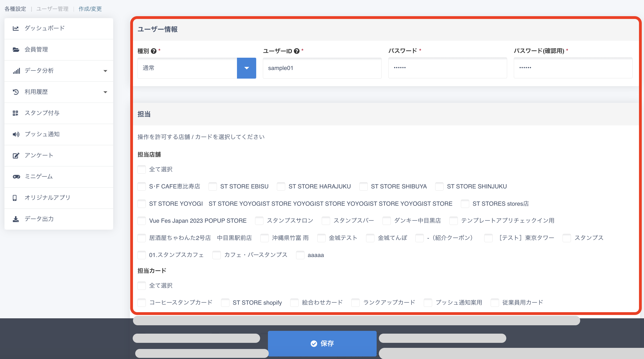Click the データ出力 download icon
644x359 pixels.
click(16, 219)
